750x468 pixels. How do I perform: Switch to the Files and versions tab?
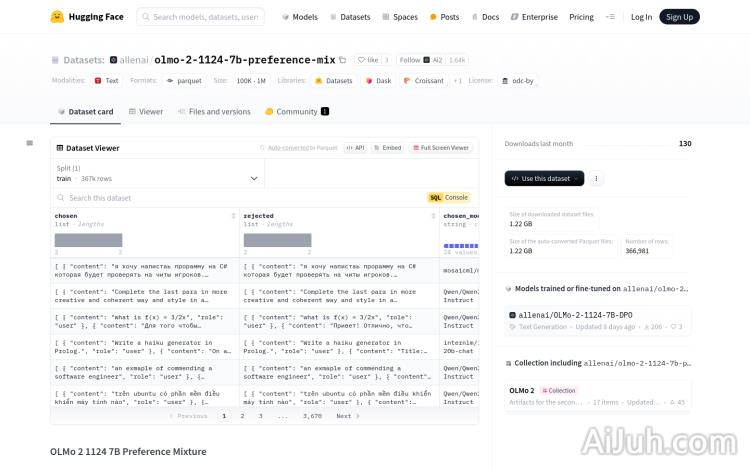(214, 111)
